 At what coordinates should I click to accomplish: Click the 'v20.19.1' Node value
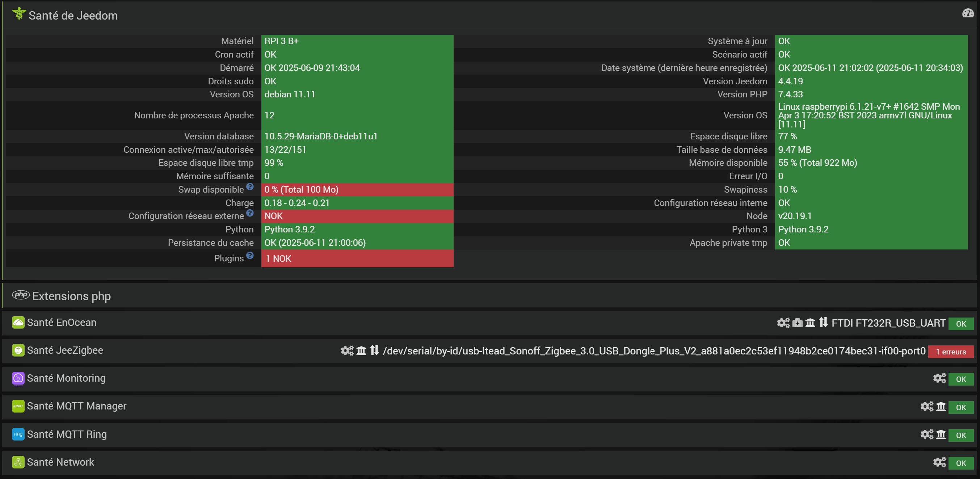795,216
